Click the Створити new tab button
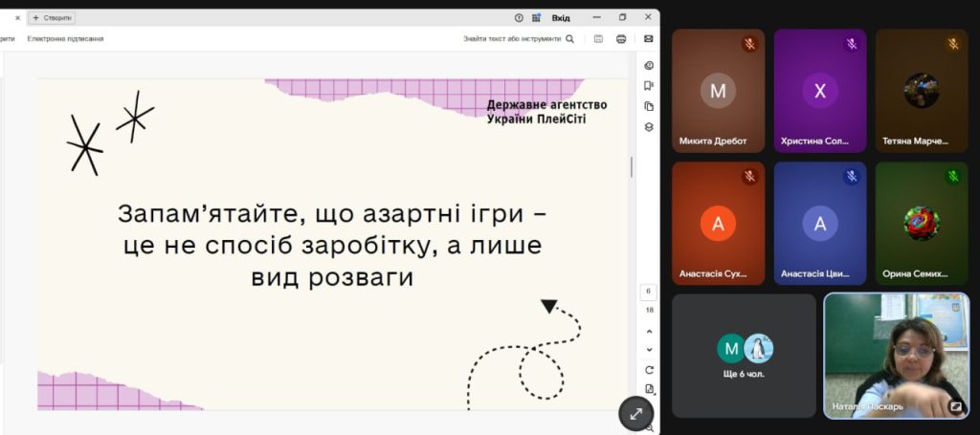This screenshot has height=435, width=980. [x=53, y=17]
